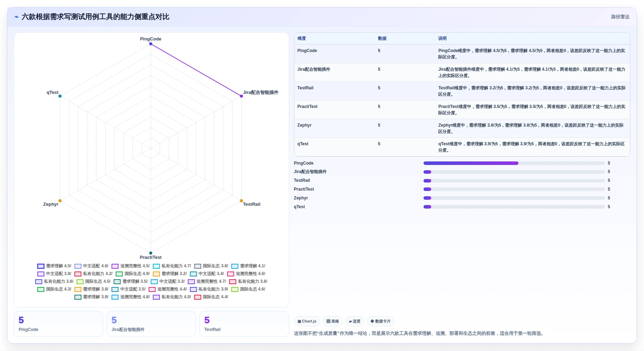
Task: Toggle the 需求理解 4.5/ legend dataset
Action: (54, 266)
